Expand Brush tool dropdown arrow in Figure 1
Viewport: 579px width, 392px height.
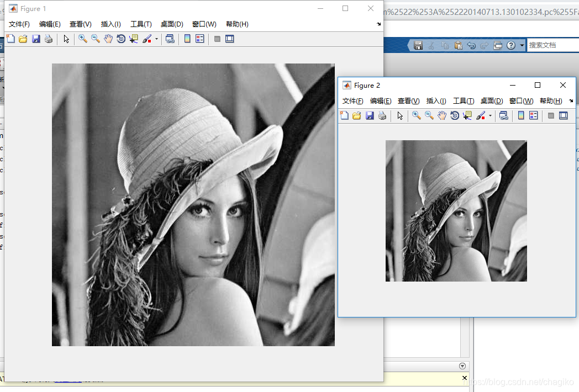(x=156, y=39)
